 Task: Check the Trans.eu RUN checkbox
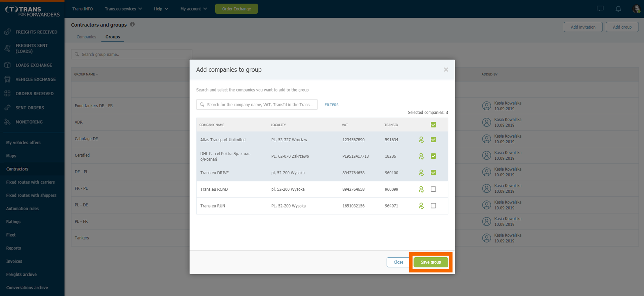tap(433, 206)
